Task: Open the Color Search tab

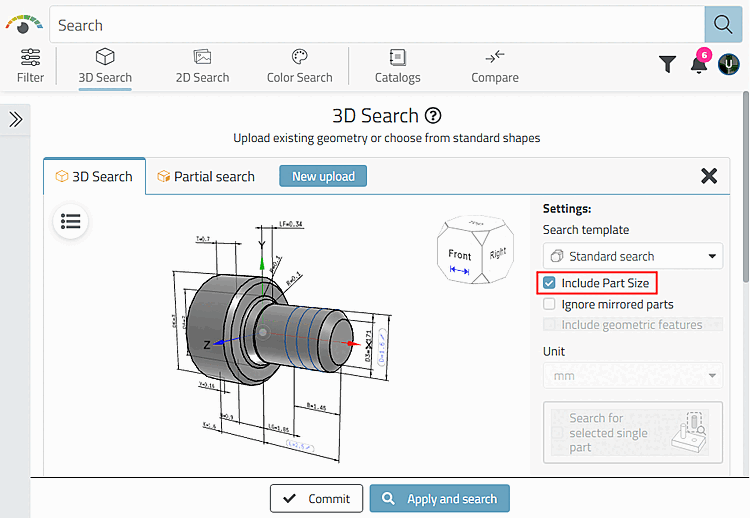Action: pos(299,66)
